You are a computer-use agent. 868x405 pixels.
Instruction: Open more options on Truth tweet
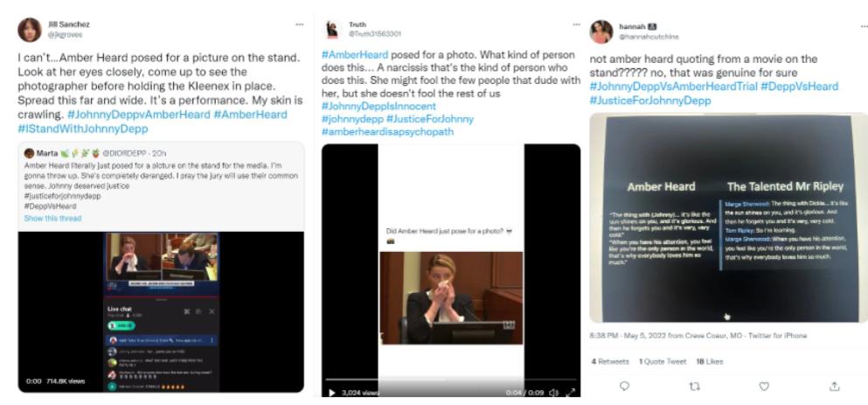[x=576, y=25]
